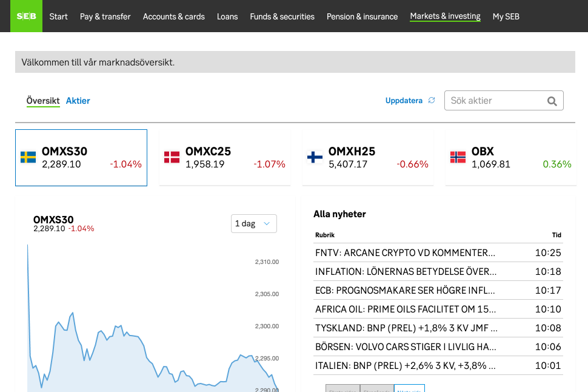Select the OMXH25 index card
The height and width of the screenshot is (392, 588).
(367, 157)
